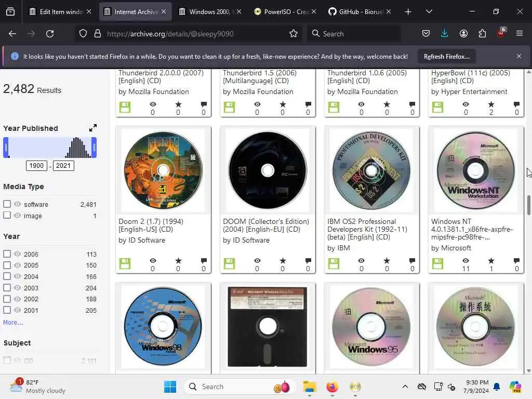This screenshot has width=532, height=399.
Task: Dismiss the Firefox refresh notification
Action: coord(519,56)
